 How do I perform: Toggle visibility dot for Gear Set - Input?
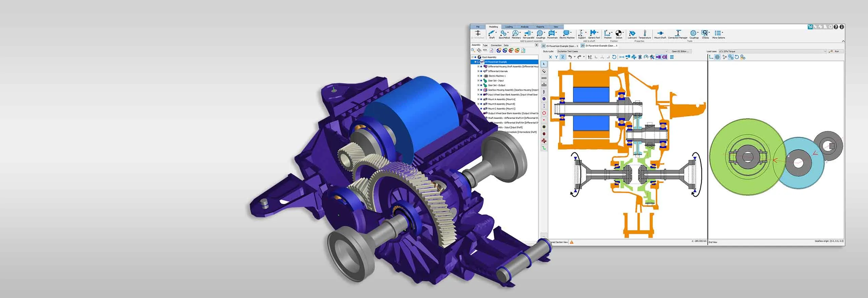point(481,81)
